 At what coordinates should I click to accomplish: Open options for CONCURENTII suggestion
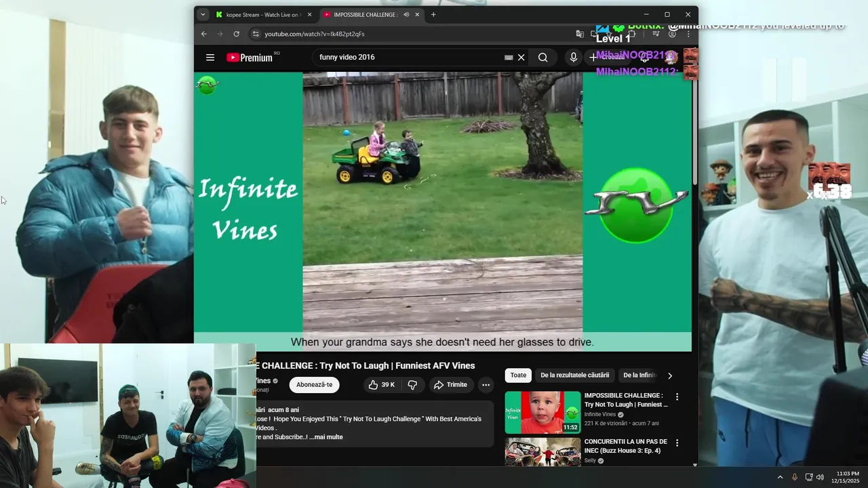[x=677, y=443]
